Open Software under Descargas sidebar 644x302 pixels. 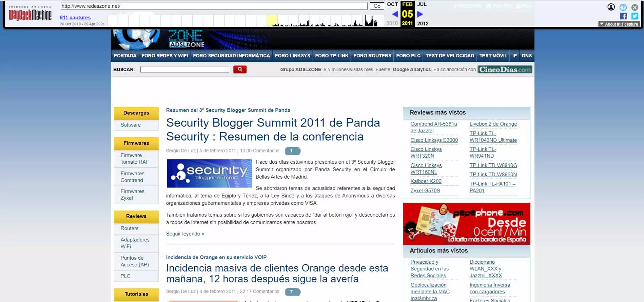tap(131, 125)
